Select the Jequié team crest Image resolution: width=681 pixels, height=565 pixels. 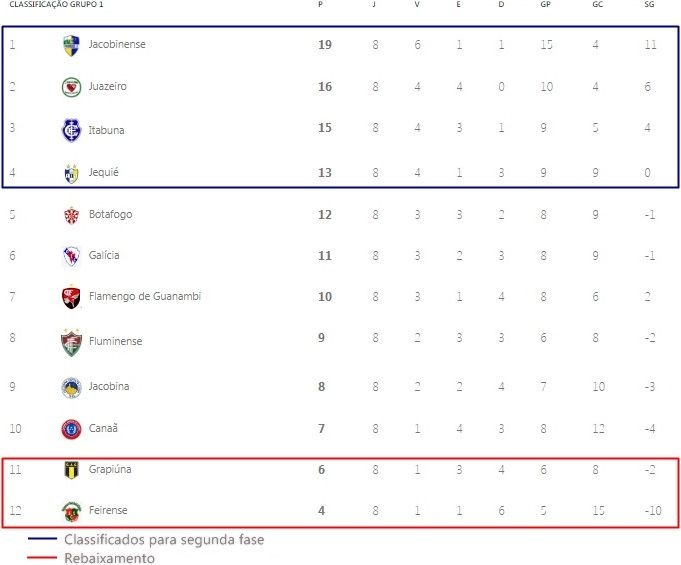click(x=71, y=174)
